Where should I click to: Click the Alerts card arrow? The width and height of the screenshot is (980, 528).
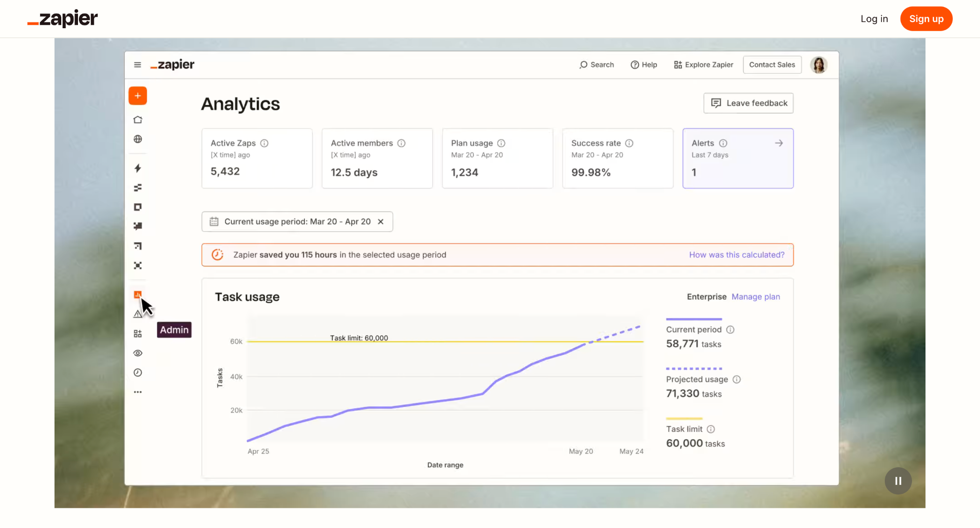tap(779, 143)
